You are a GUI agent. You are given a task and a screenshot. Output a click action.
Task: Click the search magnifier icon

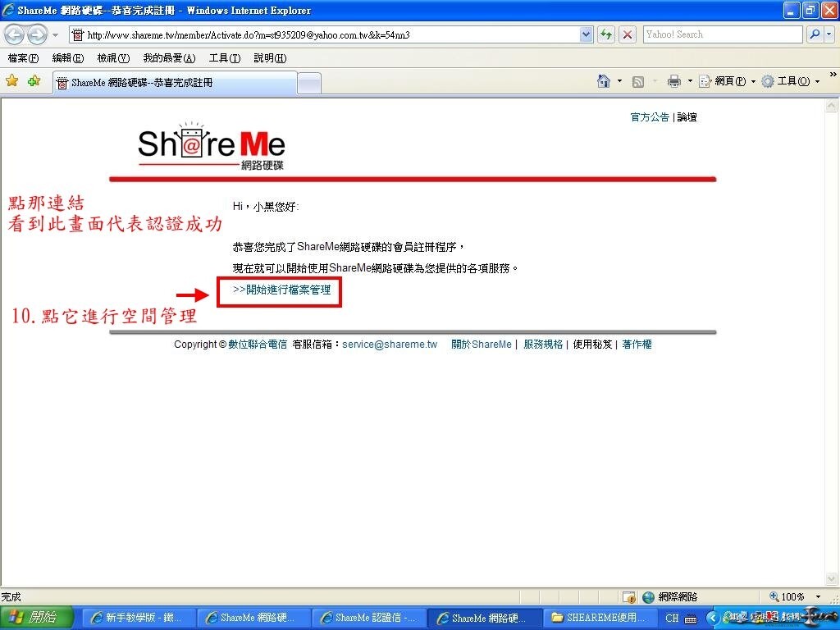815,34
